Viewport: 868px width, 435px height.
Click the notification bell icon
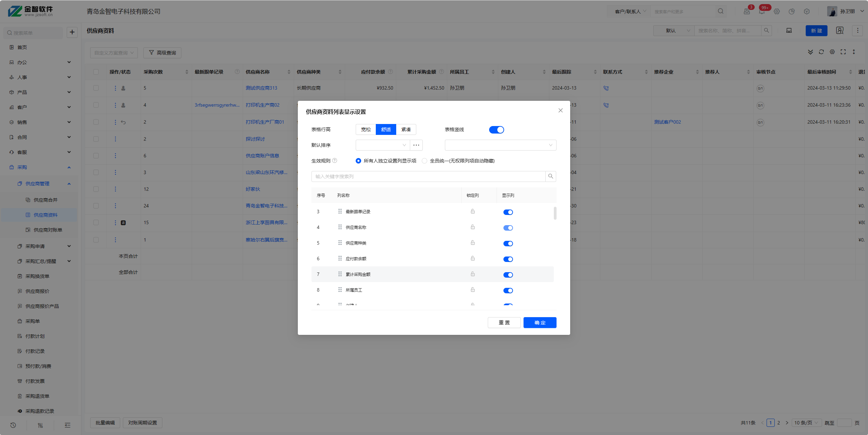click(762, 12)
